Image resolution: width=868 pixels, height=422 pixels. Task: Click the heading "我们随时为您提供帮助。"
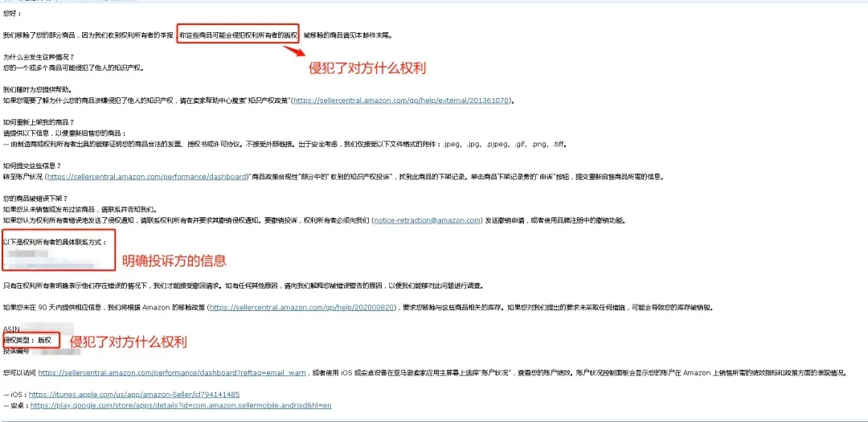click(38, 90)
